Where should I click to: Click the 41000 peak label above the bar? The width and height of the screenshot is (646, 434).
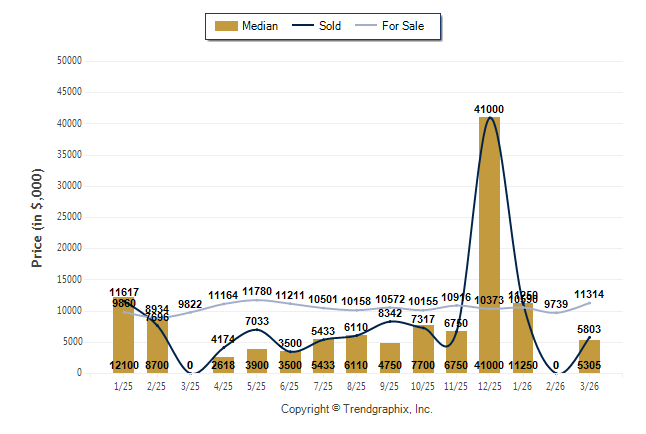point(490,109)
